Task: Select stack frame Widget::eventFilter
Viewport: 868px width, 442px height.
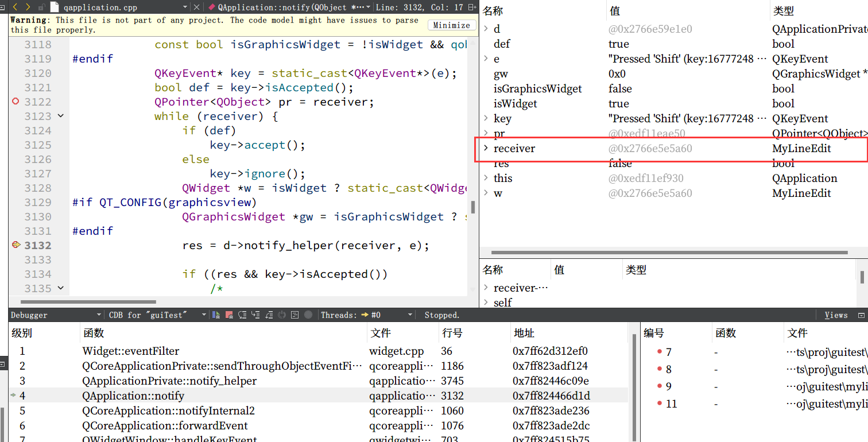Action: [x=319, y=351]
